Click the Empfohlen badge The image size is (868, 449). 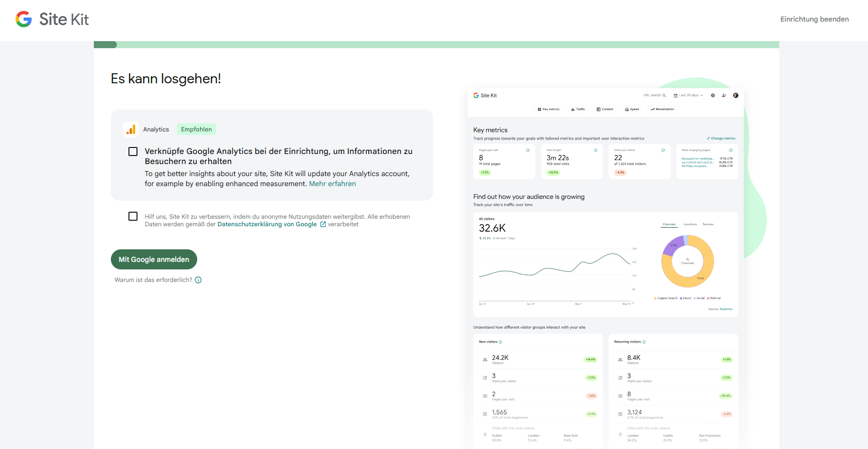click(197, 129)
